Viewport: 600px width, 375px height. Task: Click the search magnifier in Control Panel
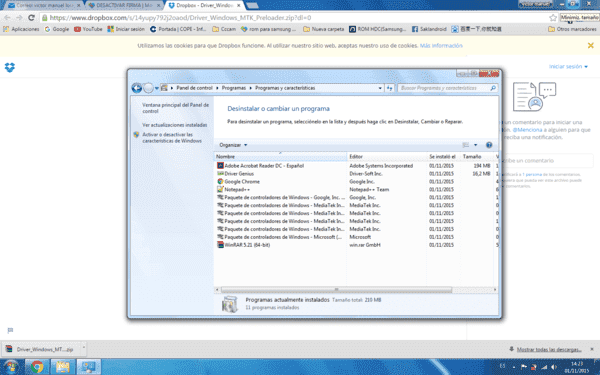(x=493, y=88)
